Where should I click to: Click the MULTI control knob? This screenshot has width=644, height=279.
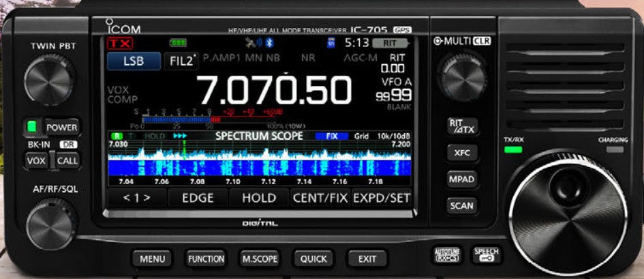pos(463,75)
